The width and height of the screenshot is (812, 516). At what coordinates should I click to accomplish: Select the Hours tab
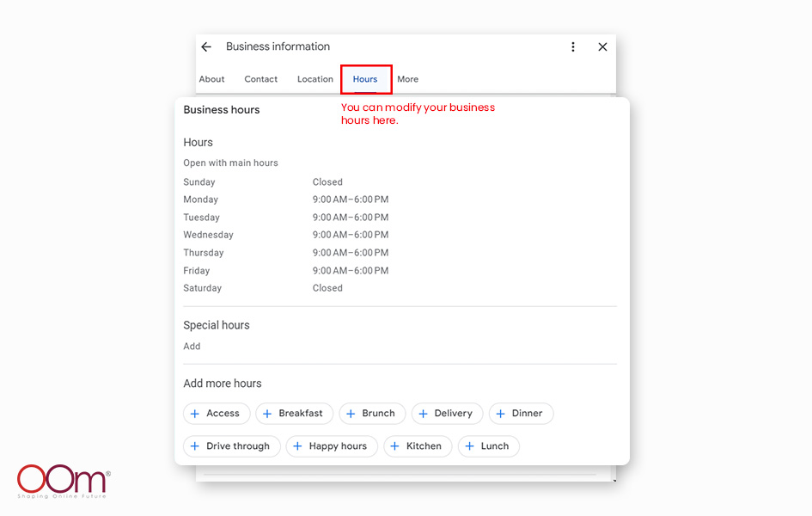point(365,79)
